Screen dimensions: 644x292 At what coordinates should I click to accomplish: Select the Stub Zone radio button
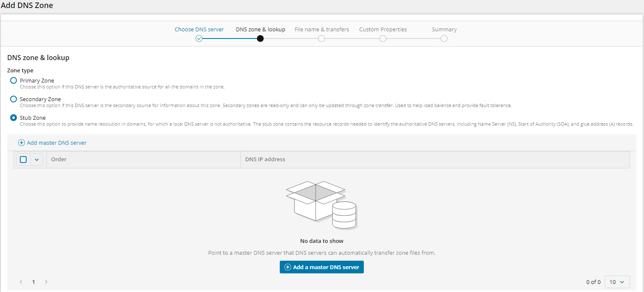[14, 118]
